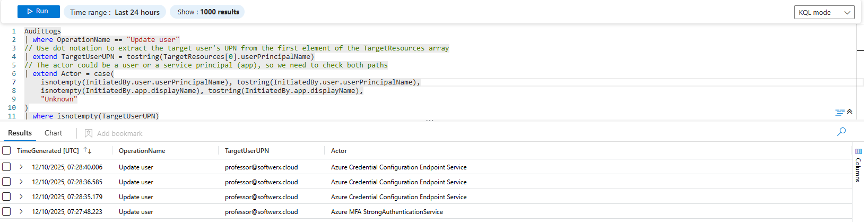Open search in results with the magnifier icon
The height and width of the screenshot is (222, 868).
[x=841, y=132]
